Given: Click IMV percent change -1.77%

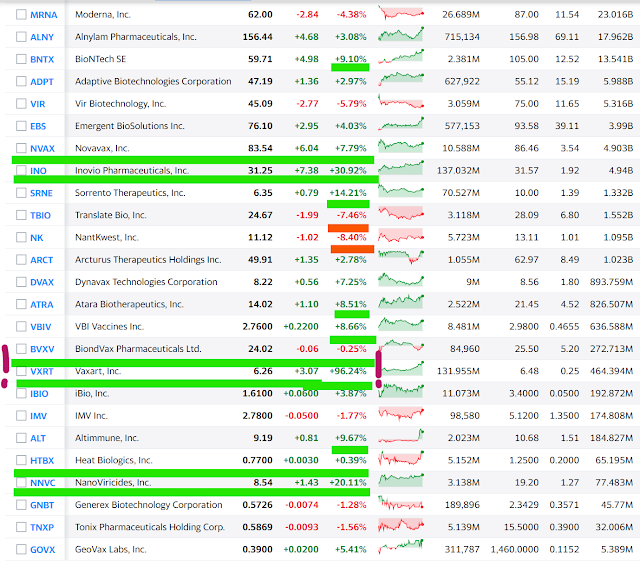Looking at the screenshot, I should click(x=351, y=416).
